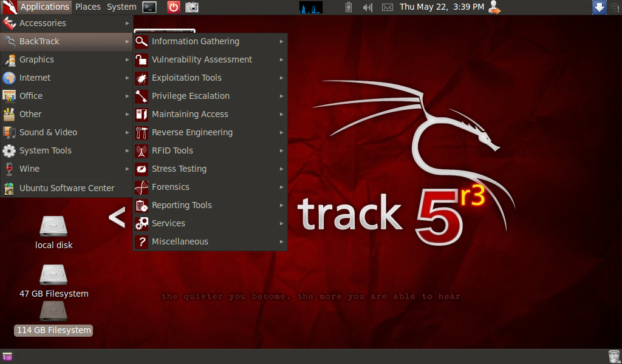Open the volume control icon
Viewport: 622px width, 364px height.
coord(367,7)
